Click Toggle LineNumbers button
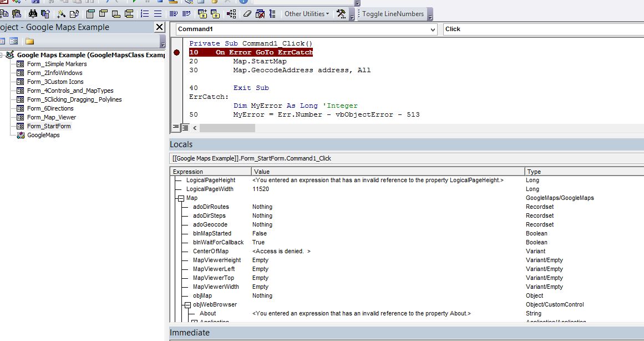This screenshot has width=644, height=341. pos(393,14)
